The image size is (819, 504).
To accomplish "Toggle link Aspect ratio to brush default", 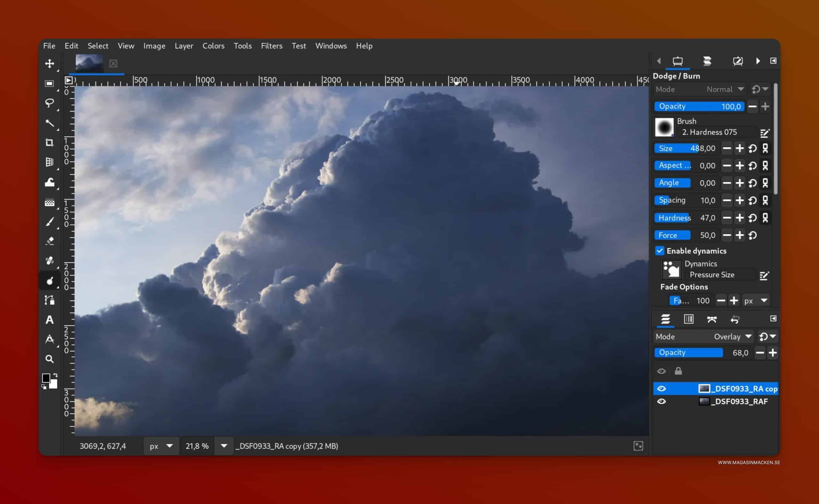I will coord(765,166).
